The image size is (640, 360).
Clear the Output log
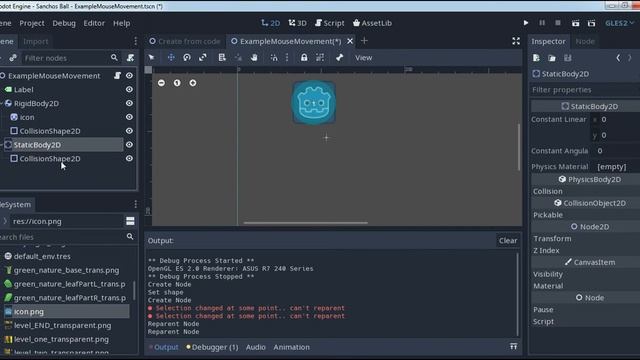tap(508, 240)
